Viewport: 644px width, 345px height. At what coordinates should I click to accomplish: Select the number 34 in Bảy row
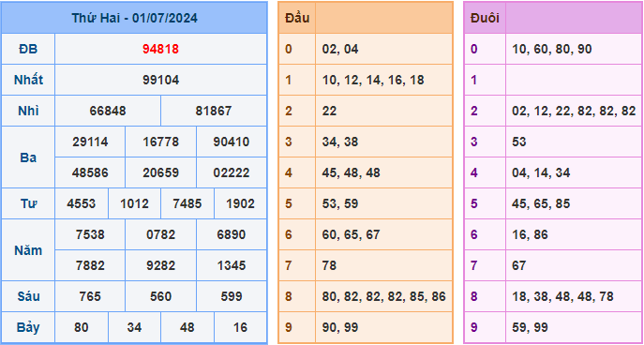pyautogui.click(x=134, y=327)
